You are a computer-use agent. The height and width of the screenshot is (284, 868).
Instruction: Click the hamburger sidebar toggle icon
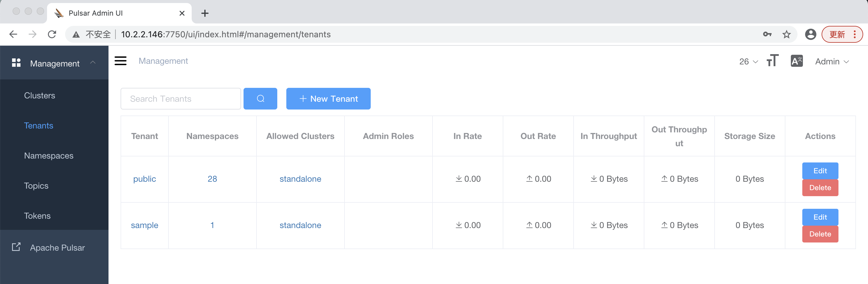coord(120,61)
